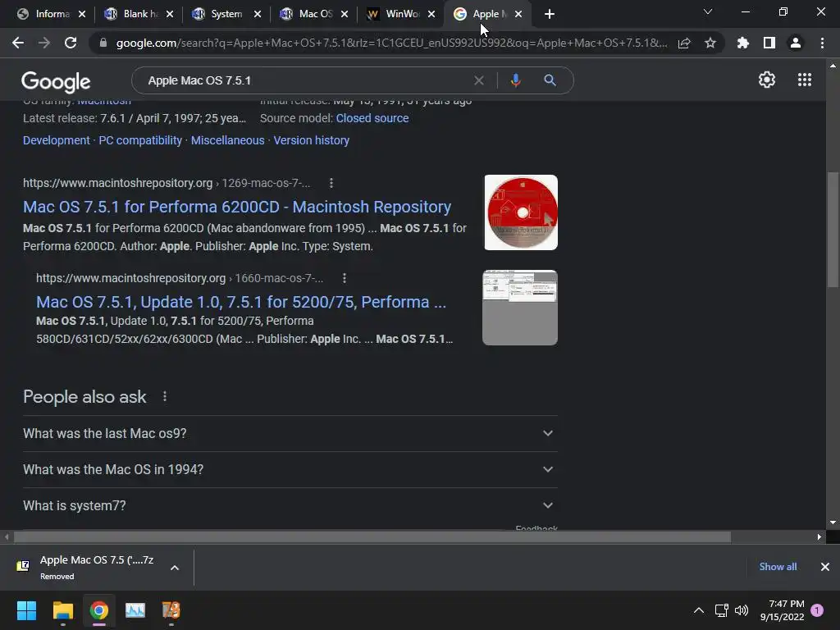
Task: Open the 'PC compatibility' link
Action: [140, 140]
